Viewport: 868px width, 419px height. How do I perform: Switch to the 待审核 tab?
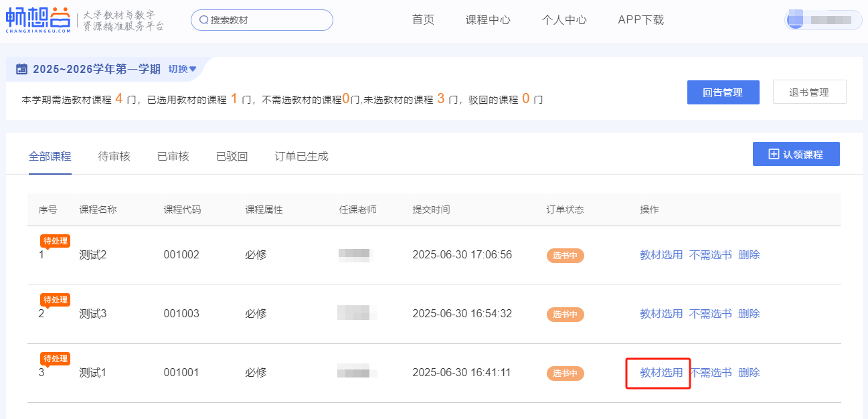(114, 157)
